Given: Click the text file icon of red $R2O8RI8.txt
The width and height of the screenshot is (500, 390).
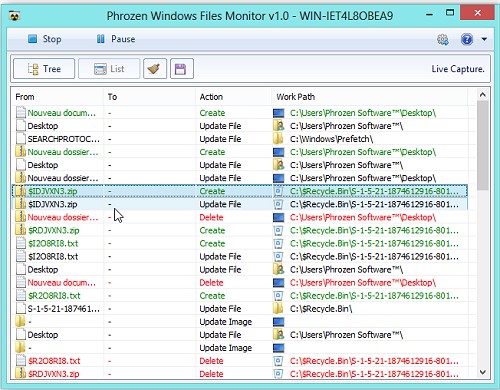Looking at the screenshot, I should coord(21,361).
